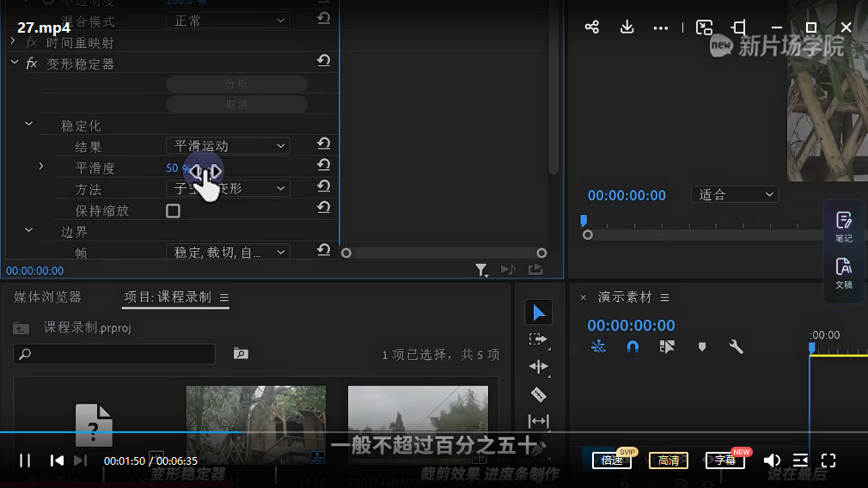The height and width of the screenshot is (488, 868).
Task: Select the Razor tool
Action: coord(538,394)
